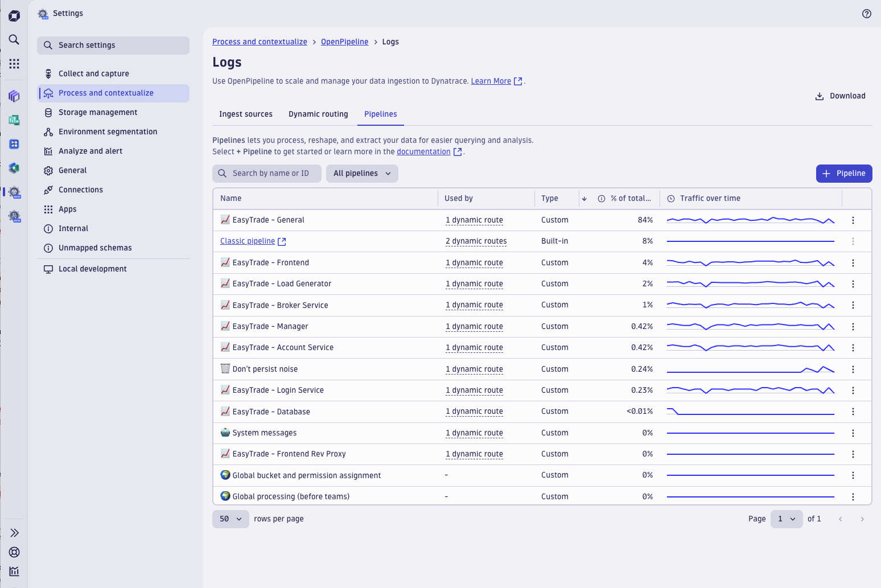Open the All pipelines filter dropdown
881x588 pixels.
point(361,173)
